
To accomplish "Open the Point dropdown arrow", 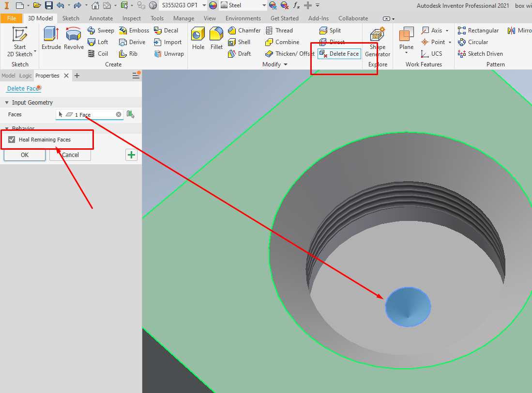I will (450, 42).
